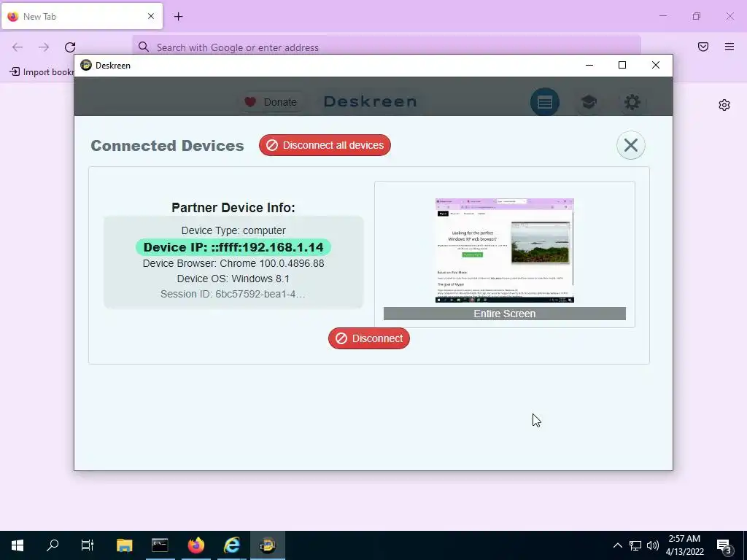Image resolution: width=747 pixels, height=560 pixels.
Task: Click the Deskreen logo title
Action: click(x=370, y=101)
